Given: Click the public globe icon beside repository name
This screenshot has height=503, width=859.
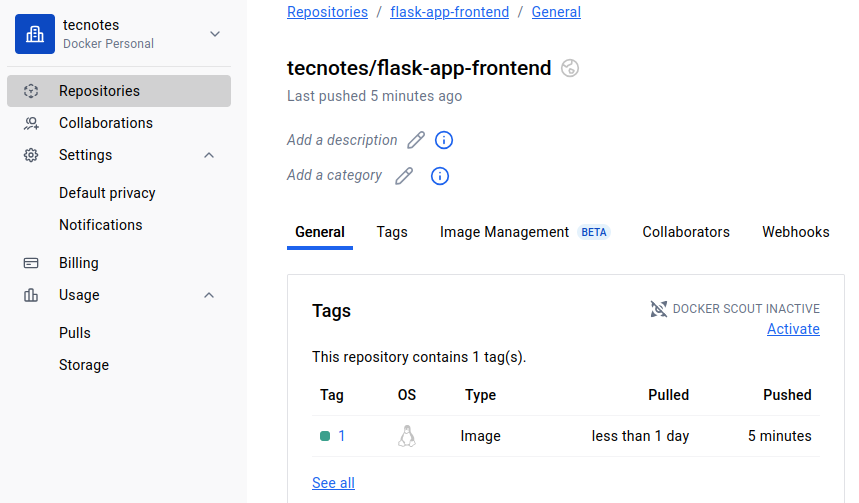Looking at the screenshot, I should click(x=570, y=68).
